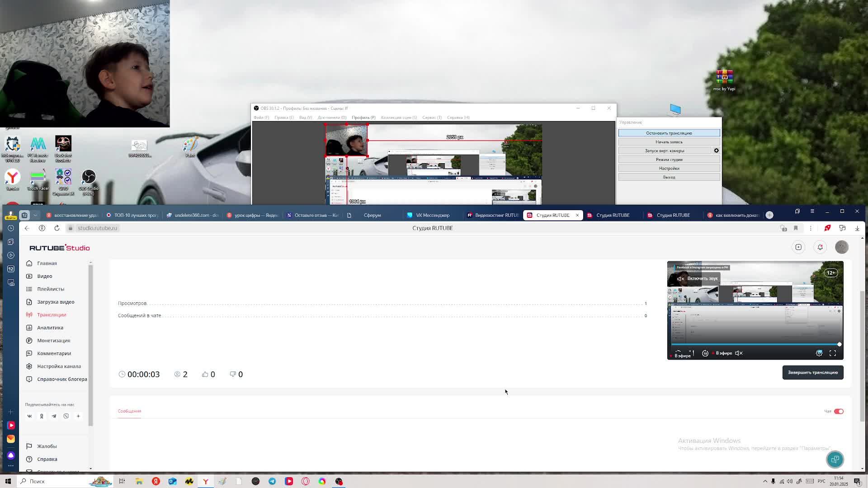Open the browser downloads icon
868x488 pixels.
pos(857,228)
